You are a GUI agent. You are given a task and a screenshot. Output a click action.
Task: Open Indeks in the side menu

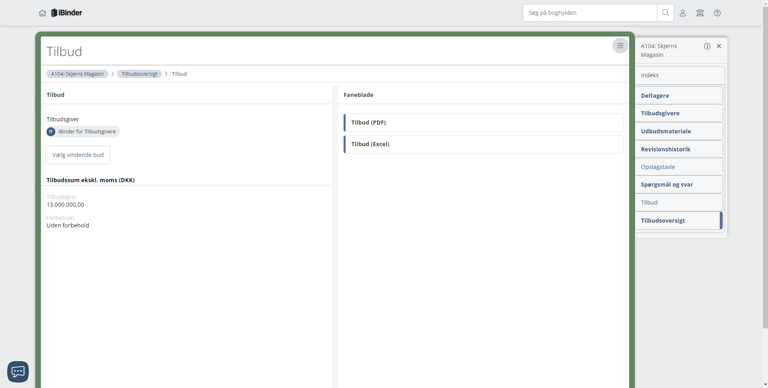[x=679, y=75]
